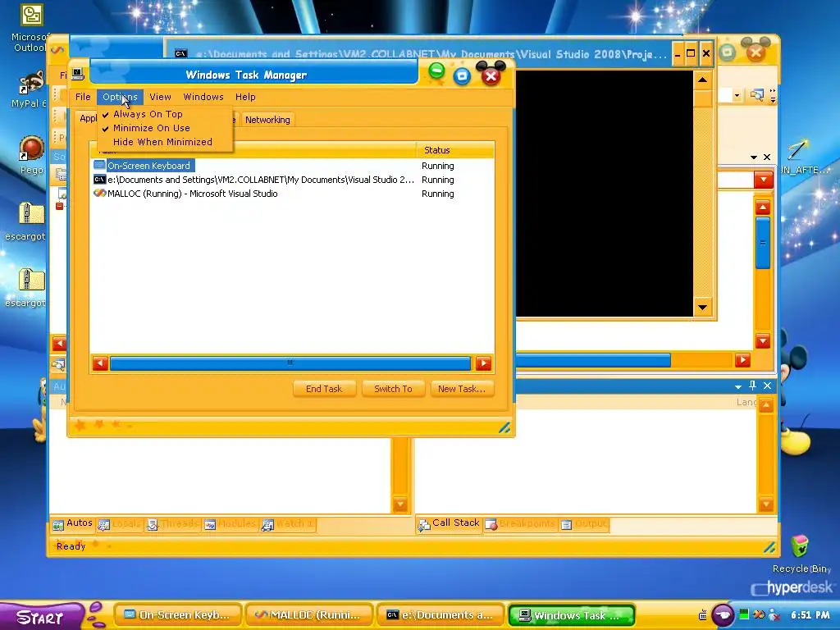Close the open Options menu

tap(120, 97)
